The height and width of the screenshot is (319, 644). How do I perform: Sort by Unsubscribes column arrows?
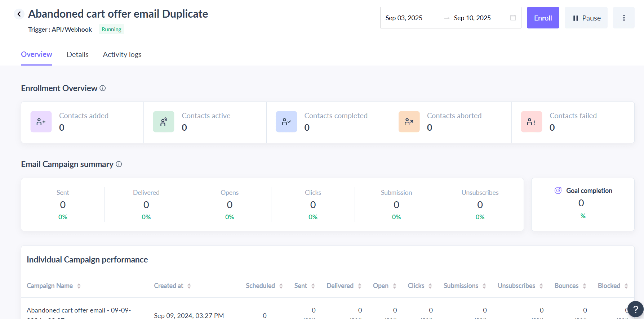pos(541,286)
